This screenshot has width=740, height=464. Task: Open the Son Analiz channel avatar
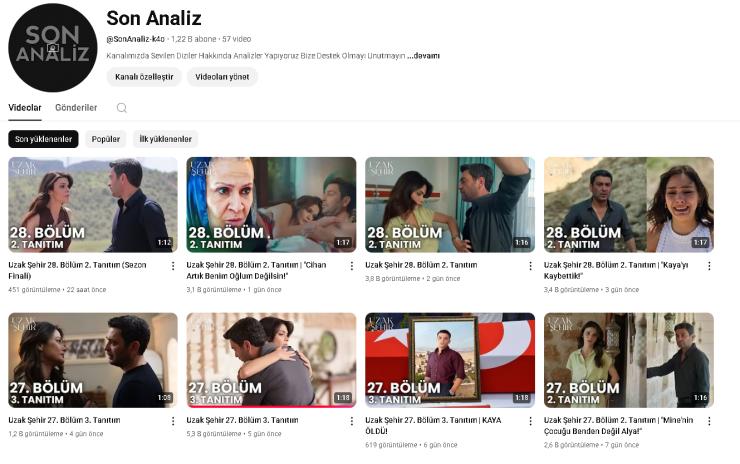coord(53,48)
